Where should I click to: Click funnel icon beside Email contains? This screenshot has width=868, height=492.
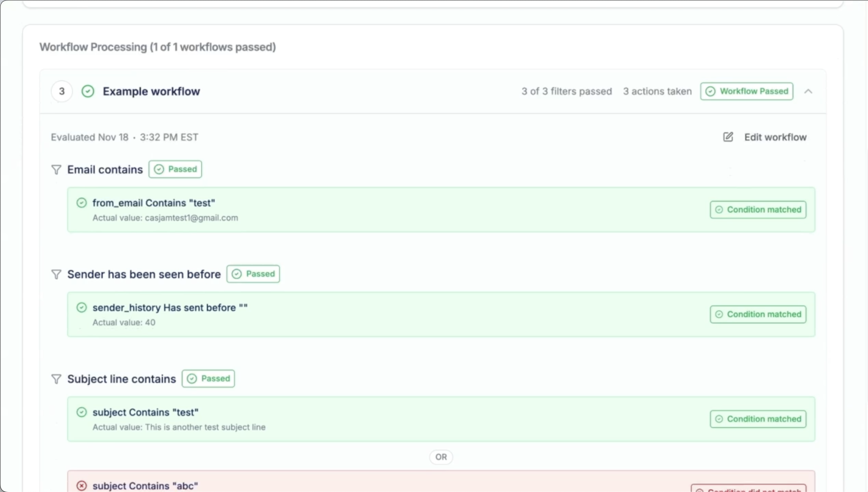click(x=56, y=170)
